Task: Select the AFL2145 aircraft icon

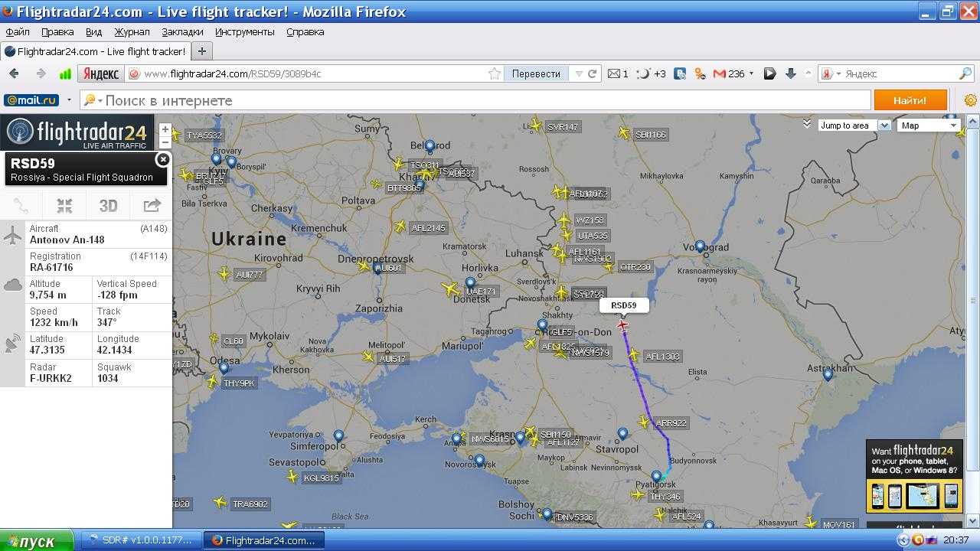Action: 400,227
